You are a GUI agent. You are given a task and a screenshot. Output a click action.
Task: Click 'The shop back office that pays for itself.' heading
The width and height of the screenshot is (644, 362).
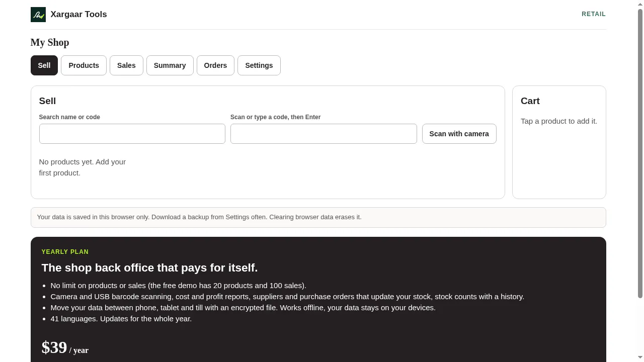pos(149,267)
